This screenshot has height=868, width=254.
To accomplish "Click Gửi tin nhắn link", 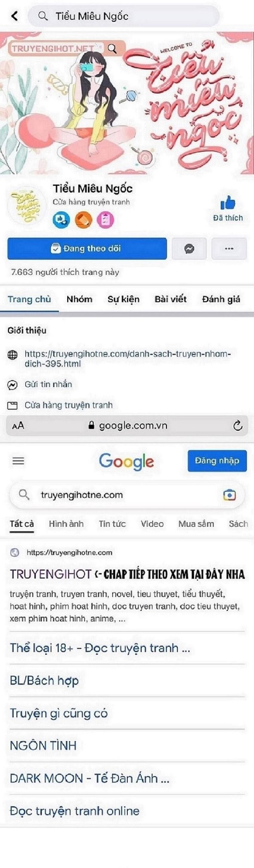I will pyautogui.click(x=48, y=384).
